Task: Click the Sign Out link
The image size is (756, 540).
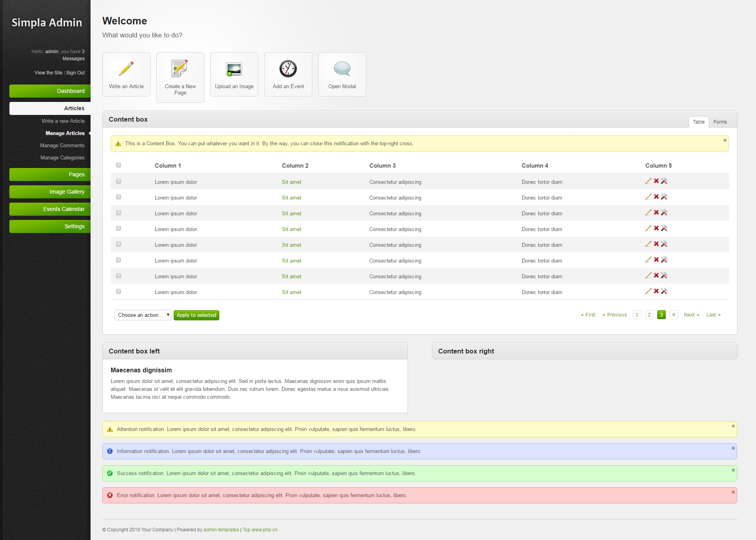Action: pyautogui.click(x=76, y=73)
